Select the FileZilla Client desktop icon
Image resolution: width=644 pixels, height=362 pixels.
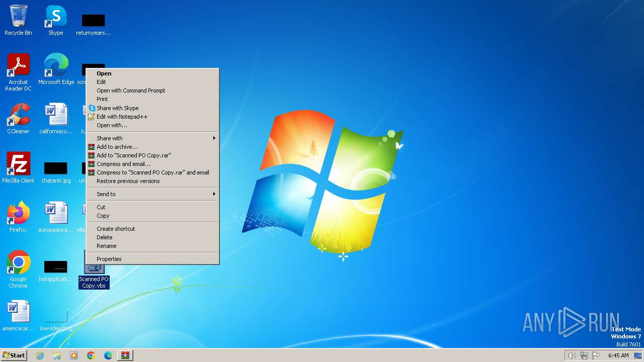pyautogui.click(x=18, y=167)
